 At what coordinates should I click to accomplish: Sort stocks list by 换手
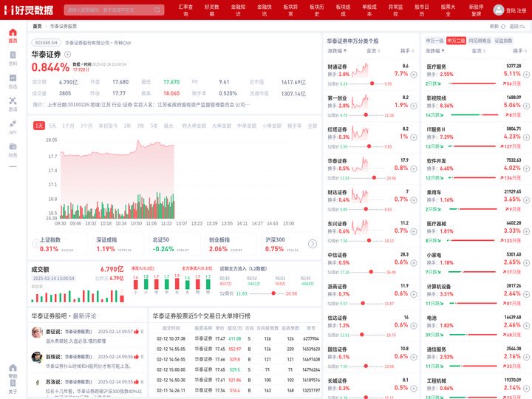click(407, 51)
